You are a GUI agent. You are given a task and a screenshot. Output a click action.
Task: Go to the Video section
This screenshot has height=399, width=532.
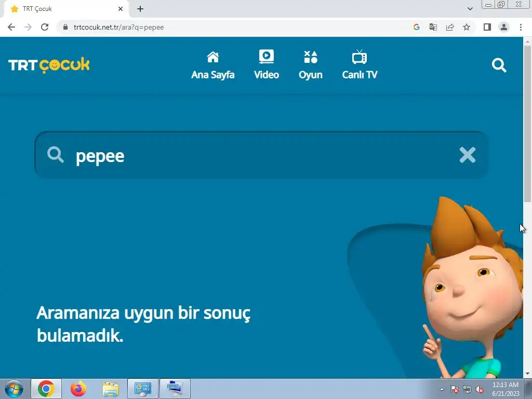point(267,65)
